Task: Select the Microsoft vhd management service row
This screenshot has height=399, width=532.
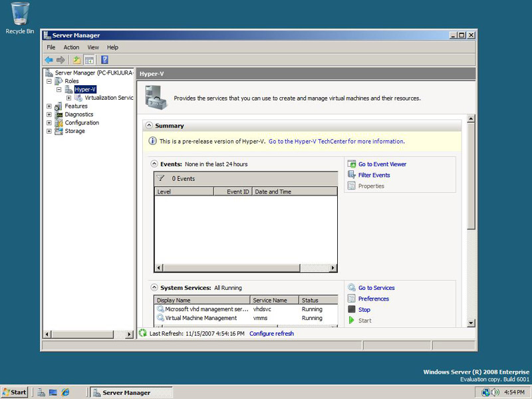Action: point(246,309)
